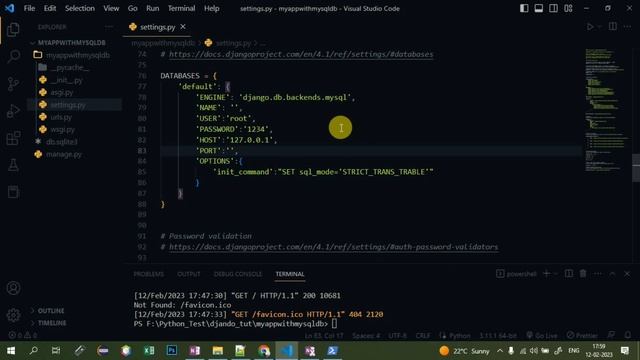
Task: Open the Search view in activity bar
Action: pos(13,56)
